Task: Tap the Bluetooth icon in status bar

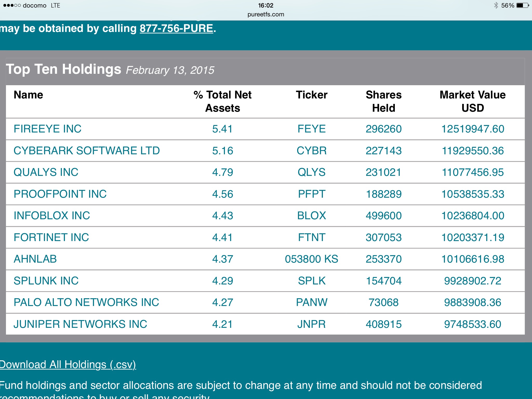Action: (496, 5)
